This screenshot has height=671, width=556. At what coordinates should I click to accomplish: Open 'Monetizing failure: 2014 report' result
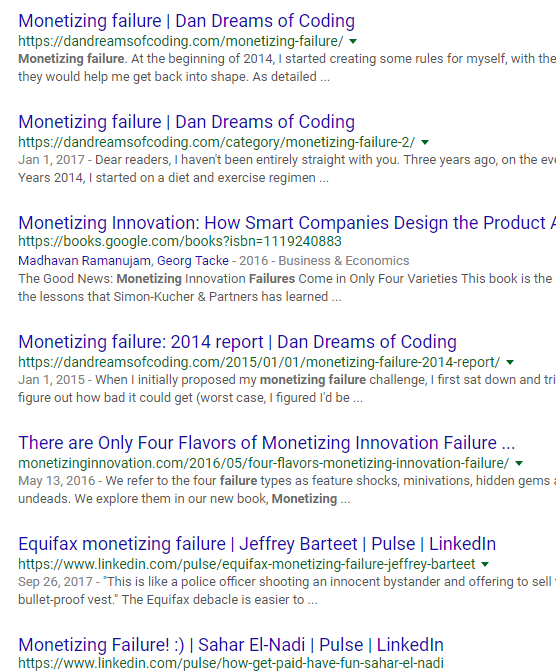point(238,342)
